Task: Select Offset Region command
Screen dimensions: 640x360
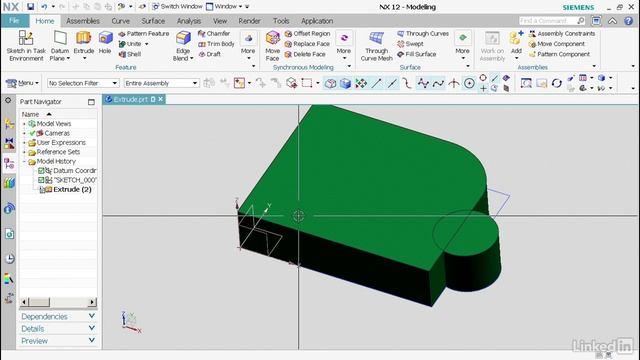Action: (307, 33)
